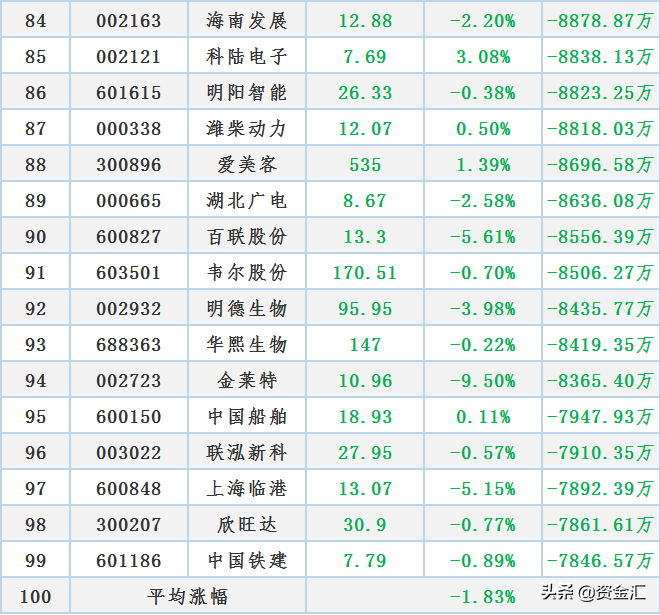Screen dimensions: 660x615
Task: Click the stock name 华熙生物
Action: click(247, 345)
